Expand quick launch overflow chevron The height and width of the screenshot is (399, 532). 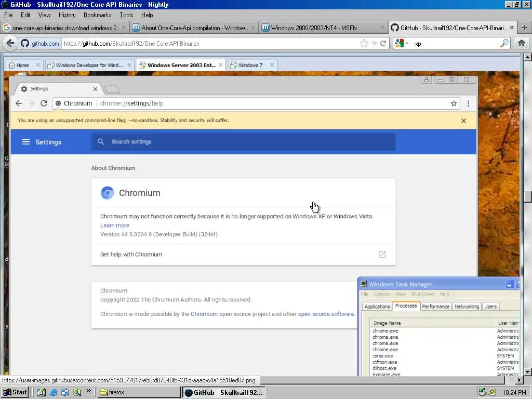pos(88,391)
